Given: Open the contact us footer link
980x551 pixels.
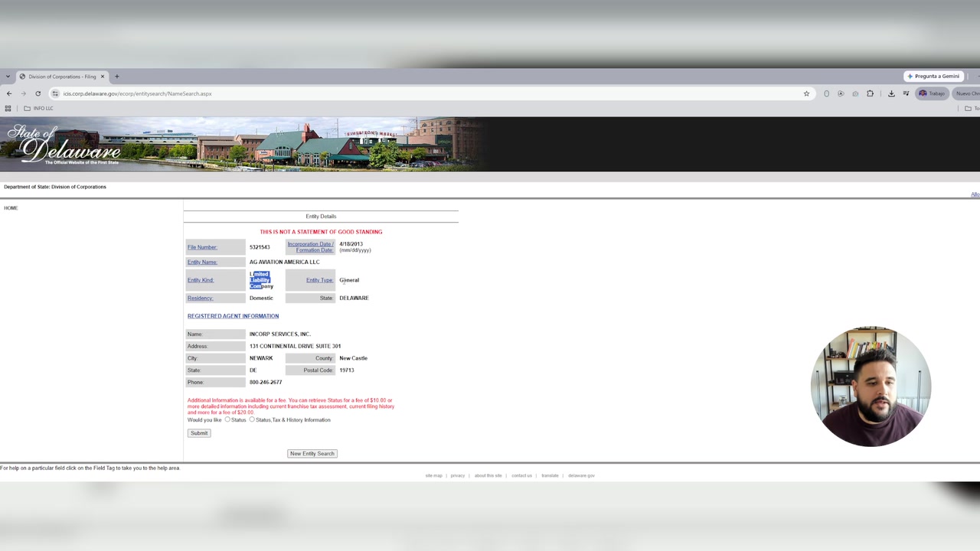Looking at the screenshot, I should pyautogui.click(x=521, y=476).
